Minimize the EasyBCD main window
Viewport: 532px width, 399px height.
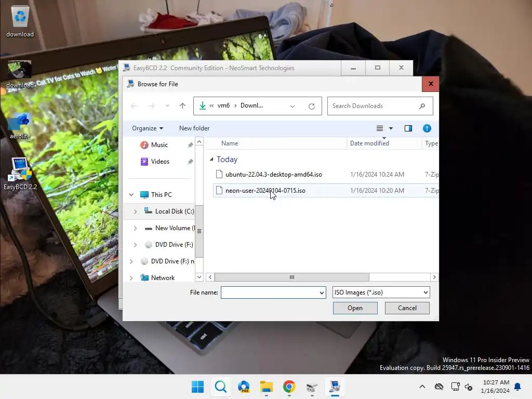coord(353,68)
